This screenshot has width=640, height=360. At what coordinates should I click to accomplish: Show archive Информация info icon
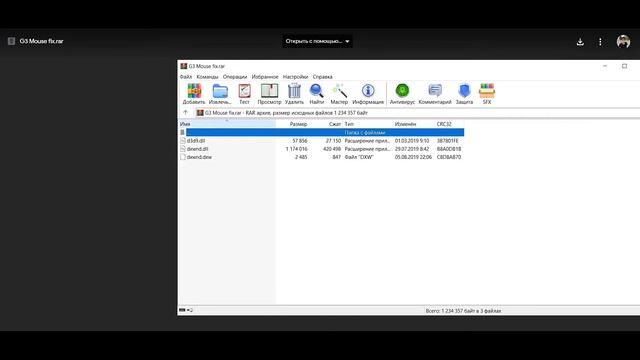[368, 91]
